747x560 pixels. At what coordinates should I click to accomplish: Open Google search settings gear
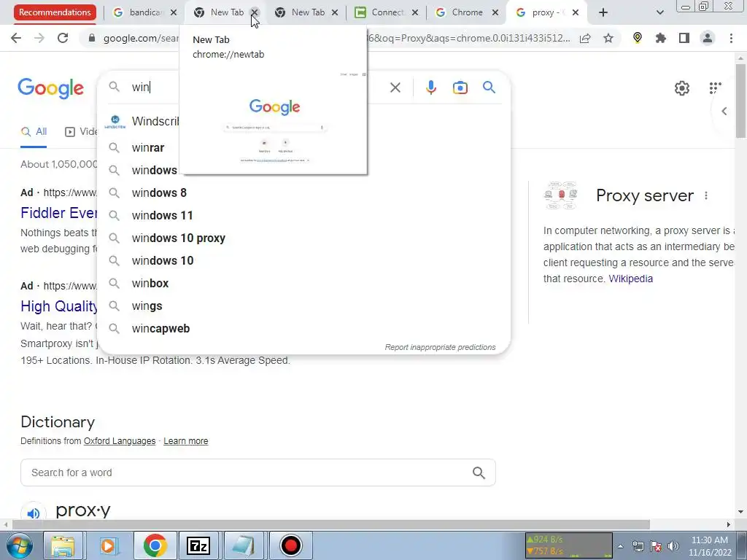pos(682,88)
